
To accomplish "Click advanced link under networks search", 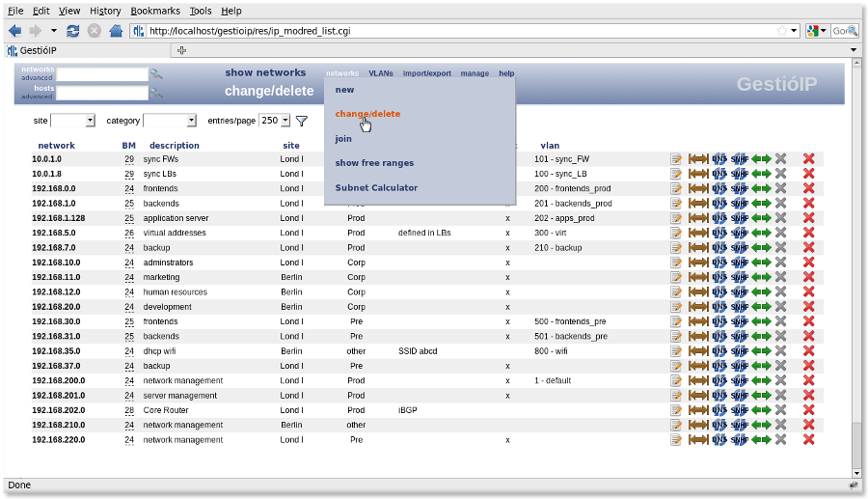I will pos(38,78).
